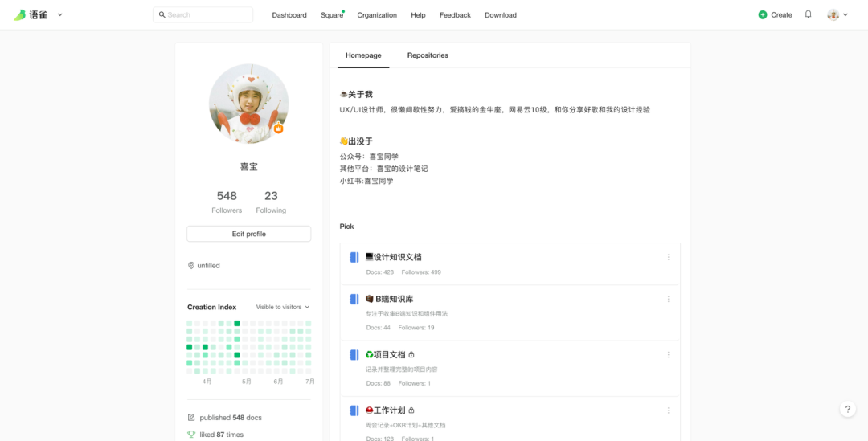Open more options for 项目文档
Screen dimensions: 868x441
pyautogui.click(x=669, y=355)
